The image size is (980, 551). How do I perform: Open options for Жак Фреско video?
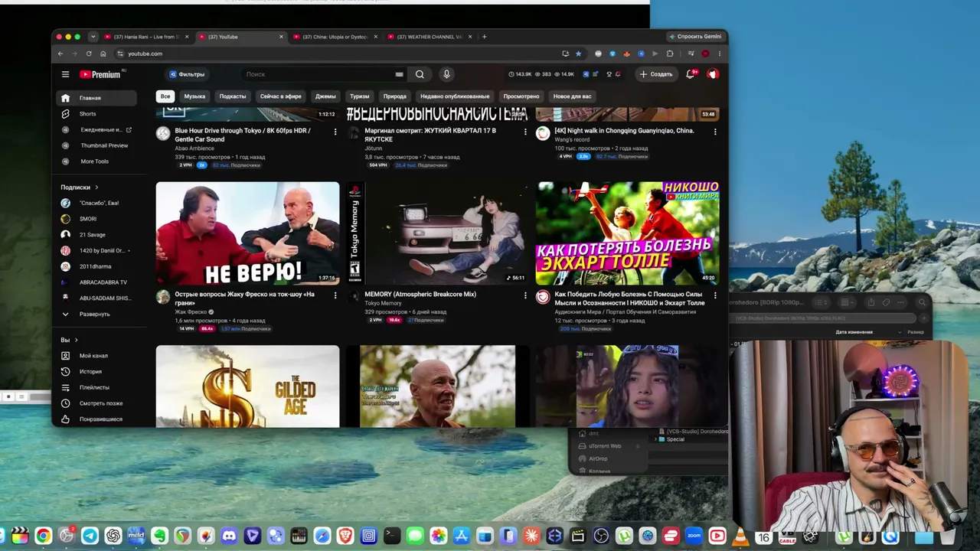(x=335, y=295)
